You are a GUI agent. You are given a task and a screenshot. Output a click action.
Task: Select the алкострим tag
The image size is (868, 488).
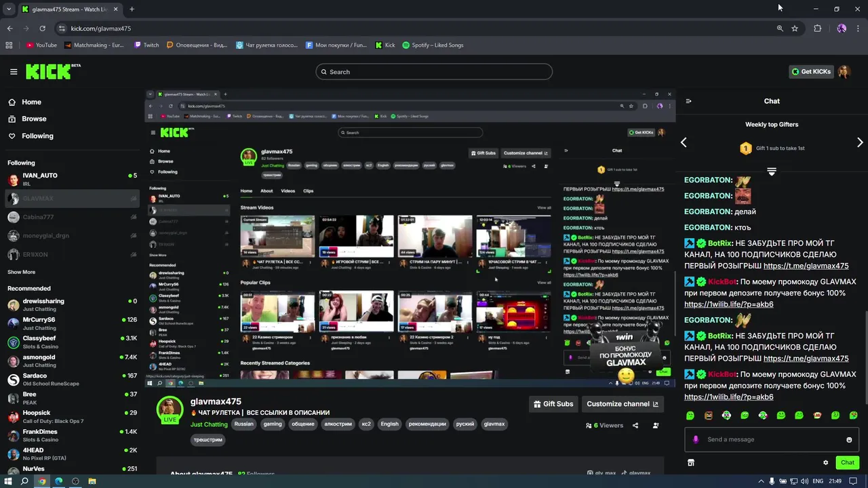point(338,424)
